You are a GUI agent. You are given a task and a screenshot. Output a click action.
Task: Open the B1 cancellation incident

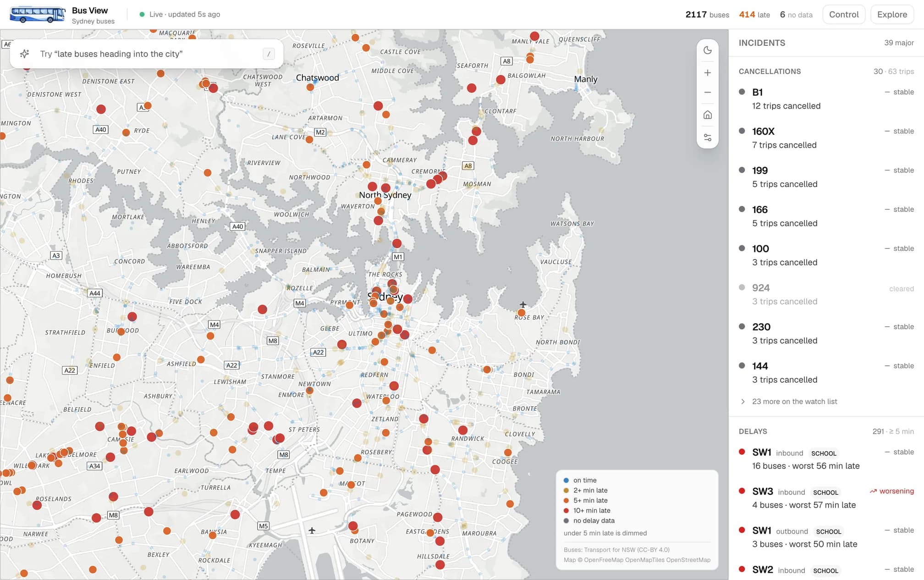point(826,99)
